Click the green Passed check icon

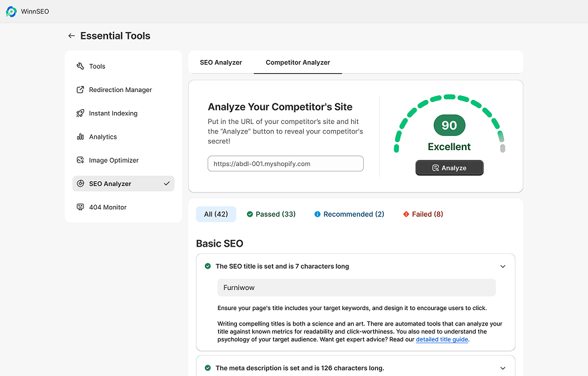point(250,214)
